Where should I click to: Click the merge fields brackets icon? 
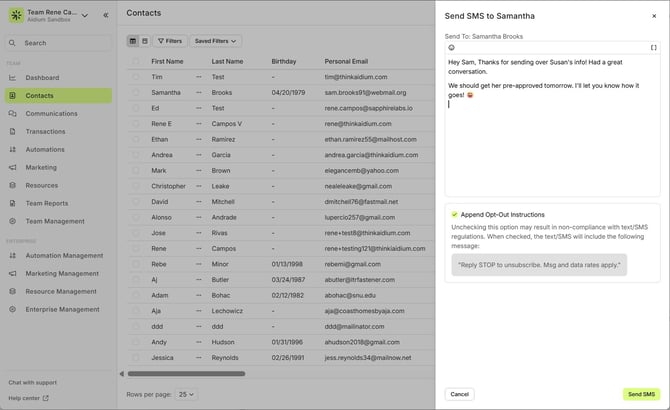coord(654,47)
